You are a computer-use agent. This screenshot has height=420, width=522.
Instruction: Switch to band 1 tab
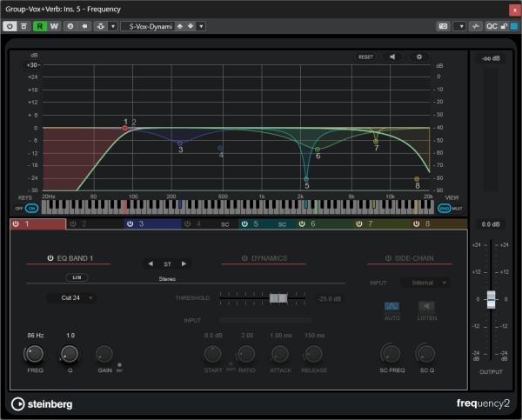(38, 224)
